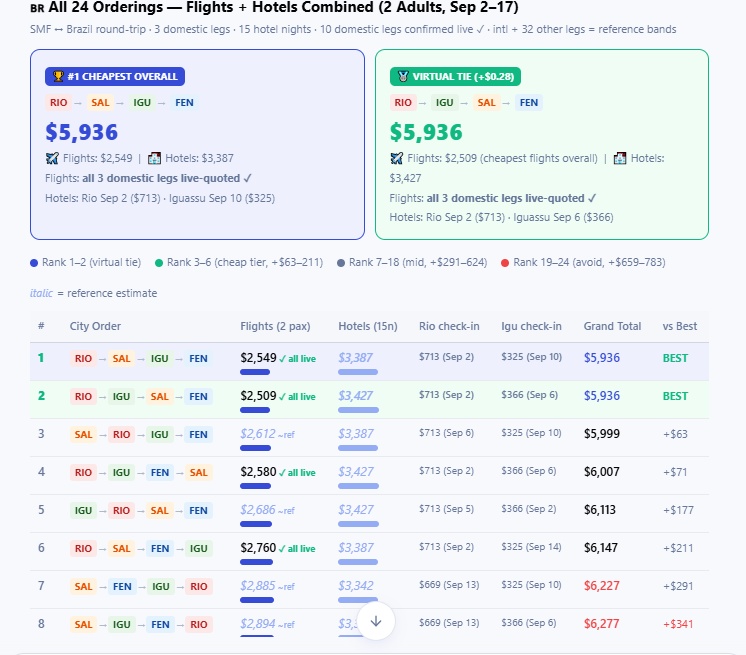Click the medal icon in Virtual Tie badge
Screen dimensions: 746x655
403,77
